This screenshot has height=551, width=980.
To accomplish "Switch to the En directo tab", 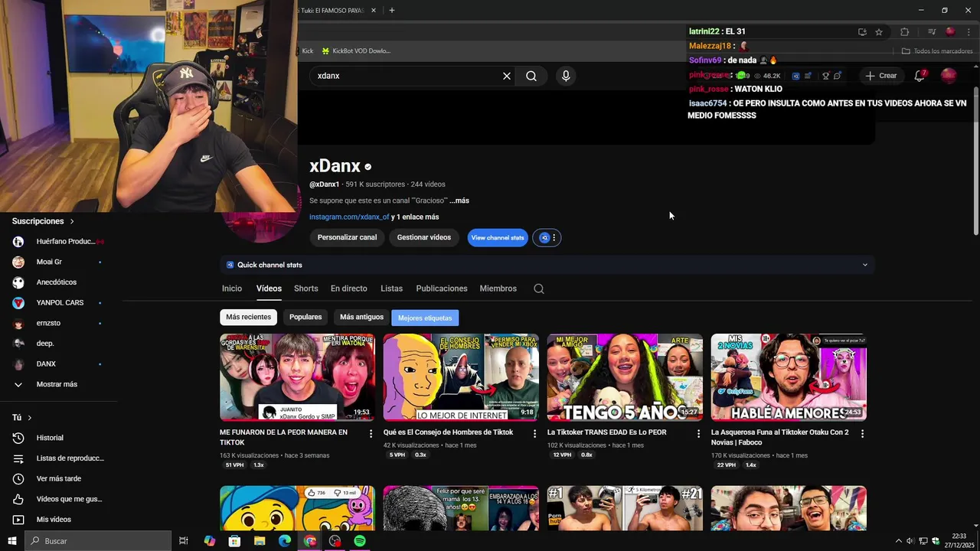I will click(x=349, y=289).
